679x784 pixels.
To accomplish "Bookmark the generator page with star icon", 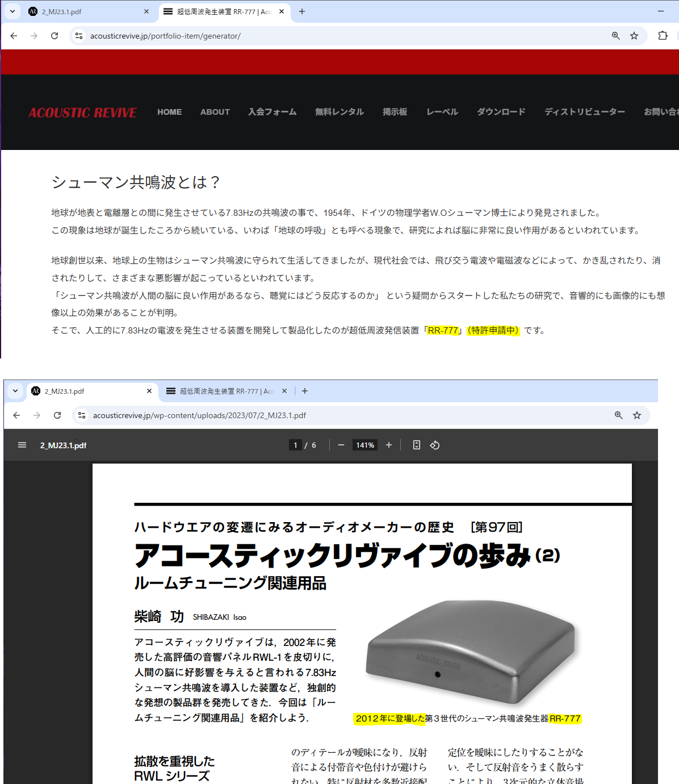I will point(634,36).
